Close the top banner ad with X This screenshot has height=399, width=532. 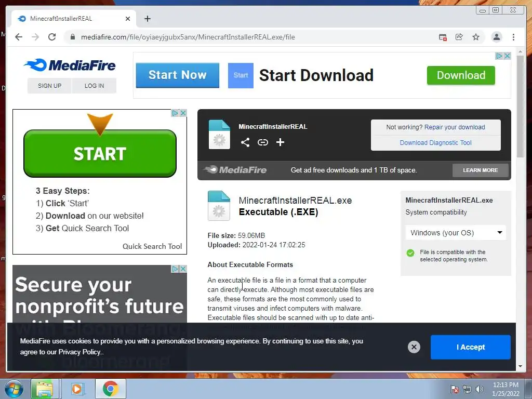(x=507, y=56)
